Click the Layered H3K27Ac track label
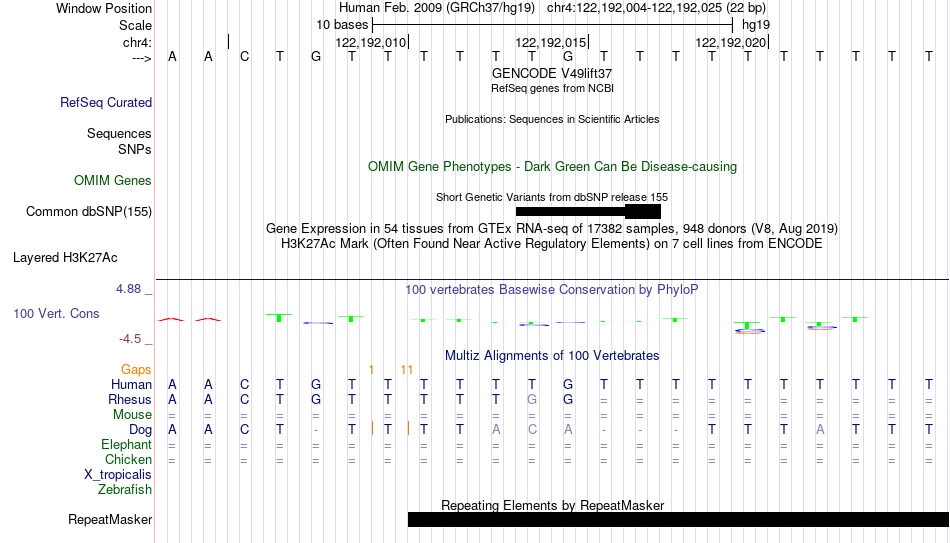Image resolution: width=950 pixels, height=543 pixels. point(65,258)
